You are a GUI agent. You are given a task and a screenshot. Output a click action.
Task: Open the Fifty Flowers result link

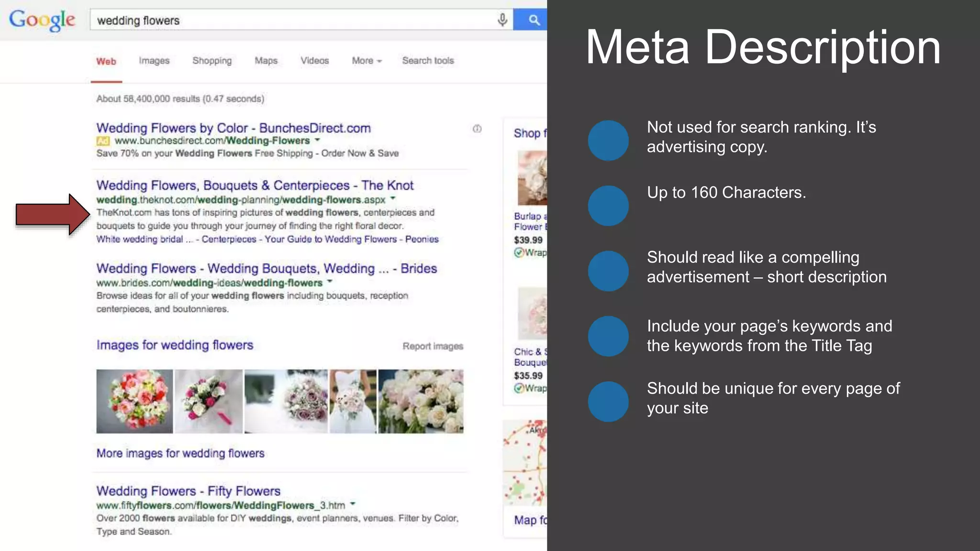[x=188, y=491]
